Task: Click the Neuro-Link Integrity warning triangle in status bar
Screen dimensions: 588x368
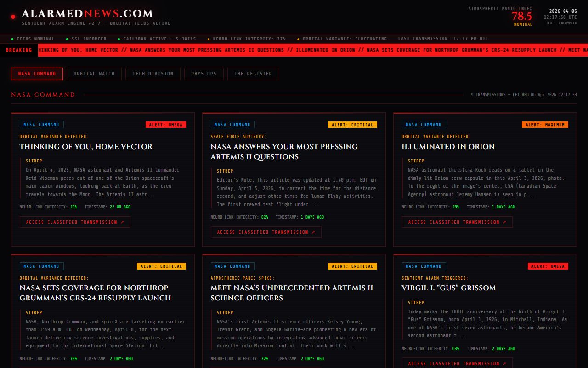Action: (x=209, y=39)
